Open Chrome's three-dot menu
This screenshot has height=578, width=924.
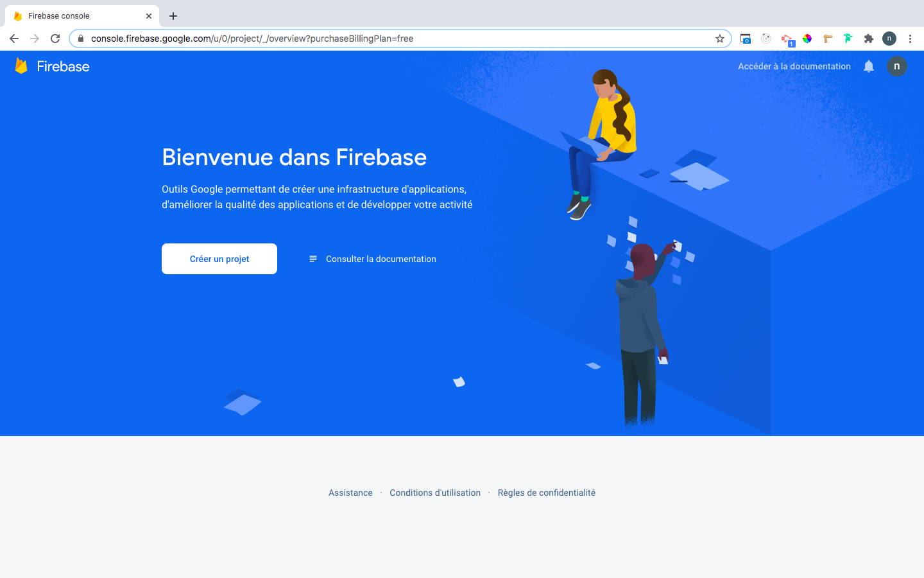click(x=910, y=39)
